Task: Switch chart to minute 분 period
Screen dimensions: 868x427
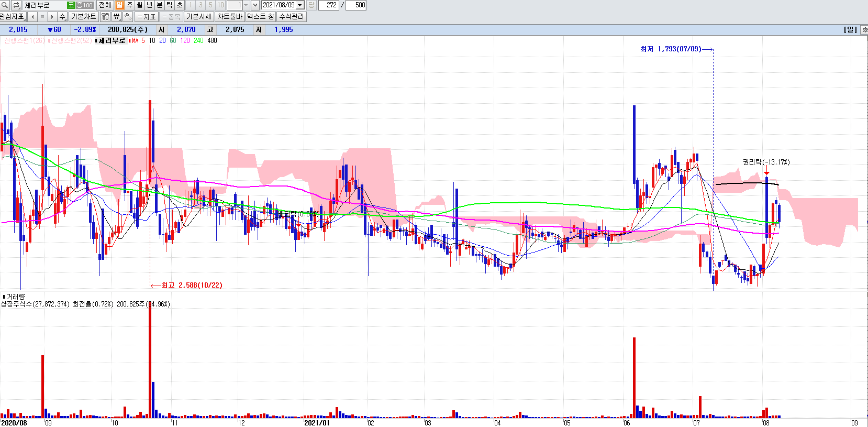Action: 159,5
